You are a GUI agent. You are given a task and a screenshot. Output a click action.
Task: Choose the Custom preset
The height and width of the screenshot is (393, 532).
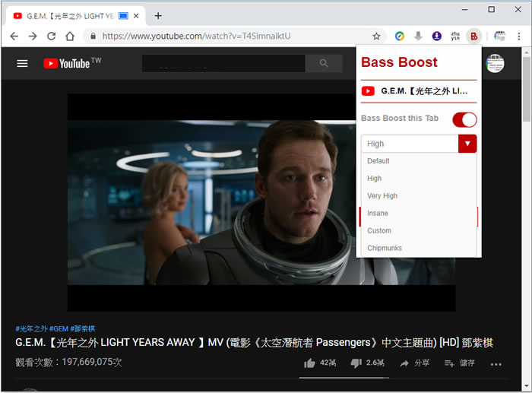click(419, 230)
